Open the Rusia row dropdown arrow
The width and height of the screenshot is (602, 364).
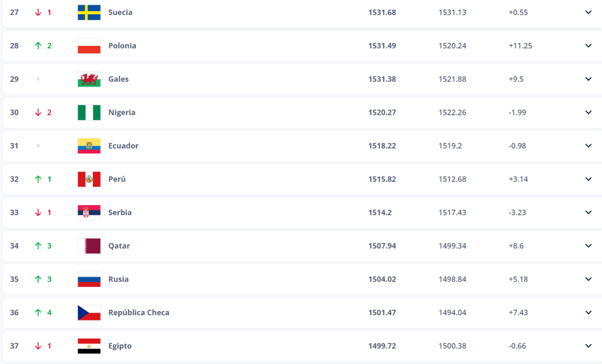pos(588,279)
